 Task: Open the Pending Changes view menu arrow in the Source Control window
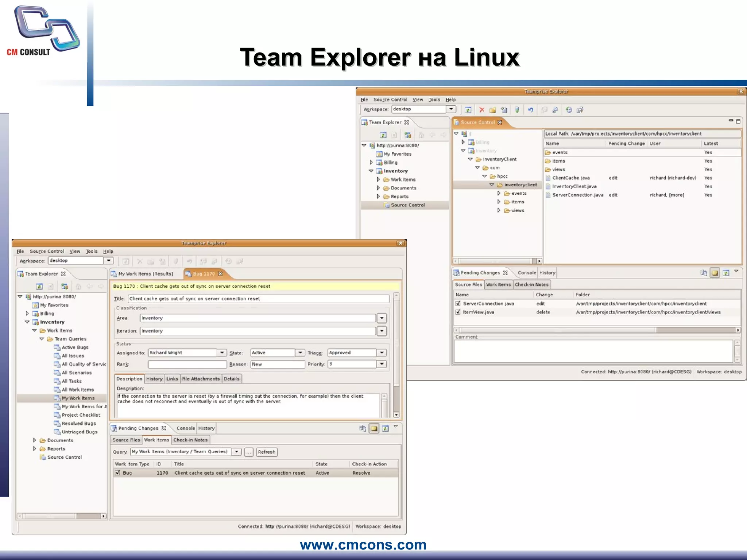(736, 271)
